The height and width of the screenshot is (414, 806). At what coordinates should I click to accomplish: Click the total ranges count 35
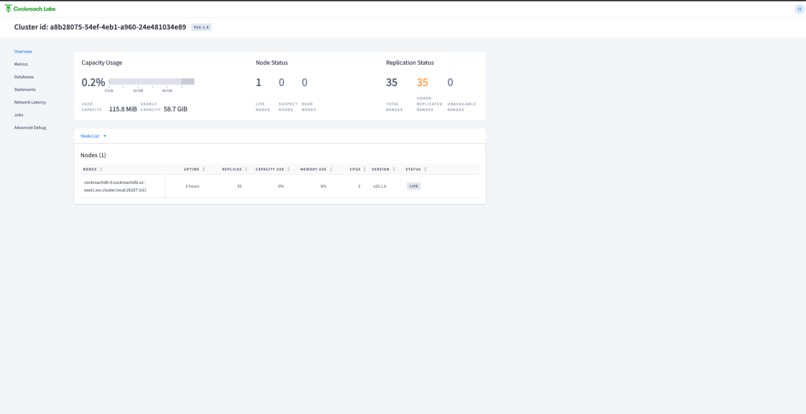pos(392,82)
